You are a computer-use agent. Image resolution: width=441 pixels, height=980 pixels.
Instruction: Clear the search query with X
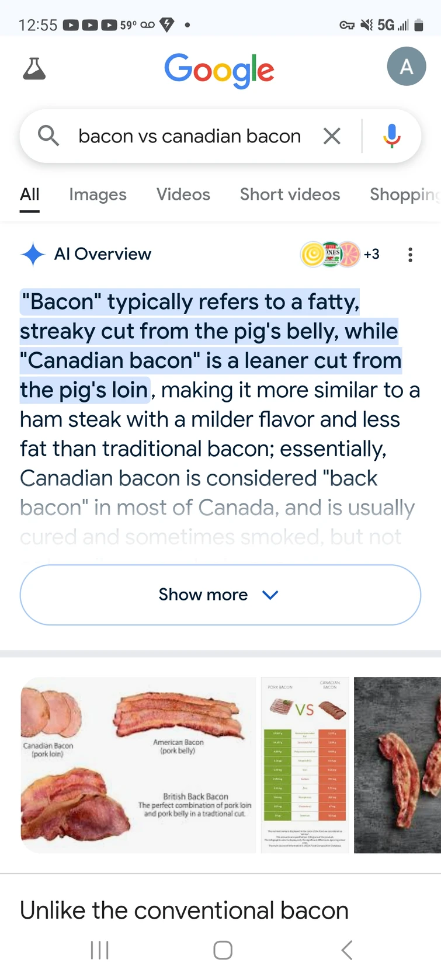tap(332, 136)
